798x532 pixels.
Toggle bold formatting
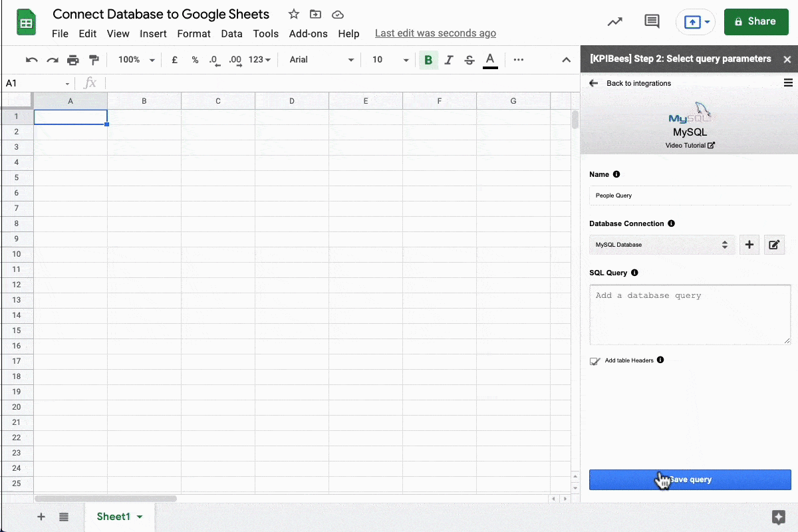click(x=428, y=60)
